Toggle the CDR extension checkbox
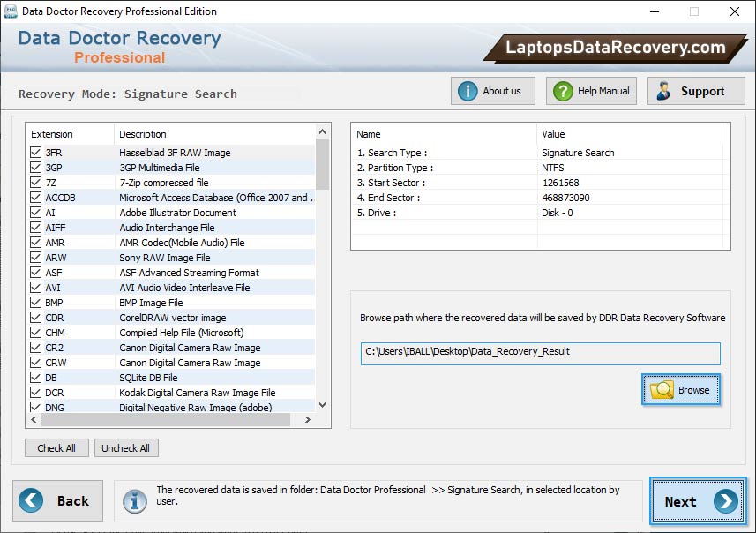The image size is (756, 533). point(35,318)
